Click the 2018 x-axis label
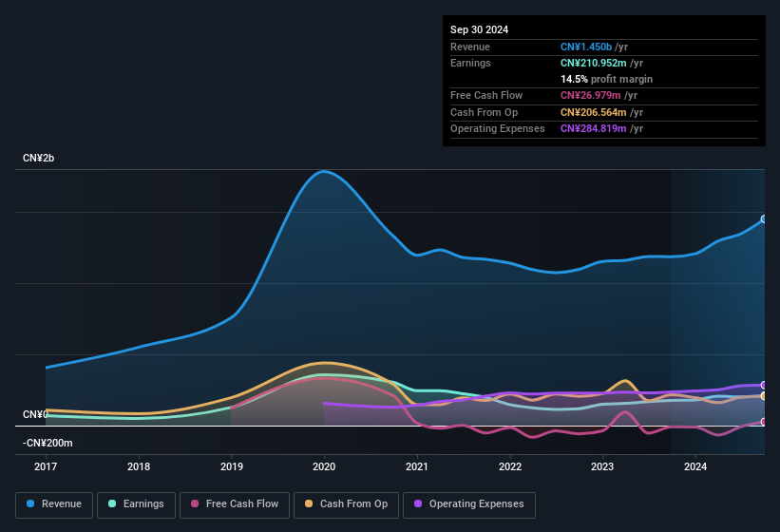This screenshot has width=780, height=532. point(139,466)
